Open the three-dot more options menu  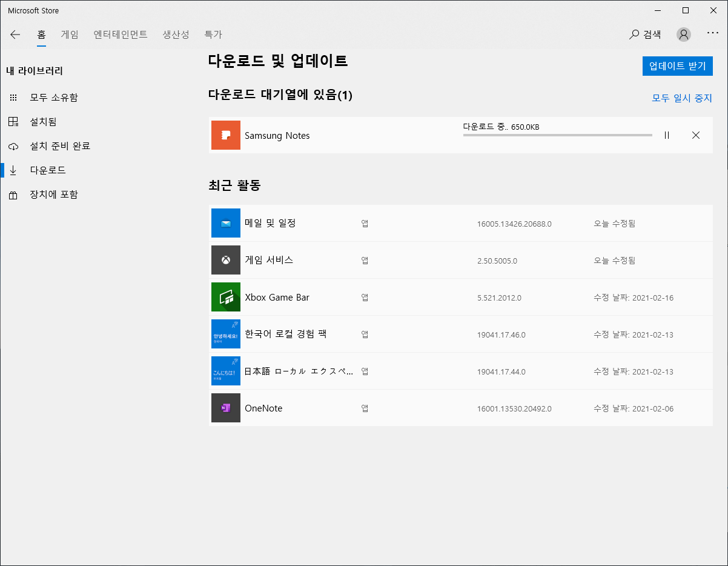[713, 33]
